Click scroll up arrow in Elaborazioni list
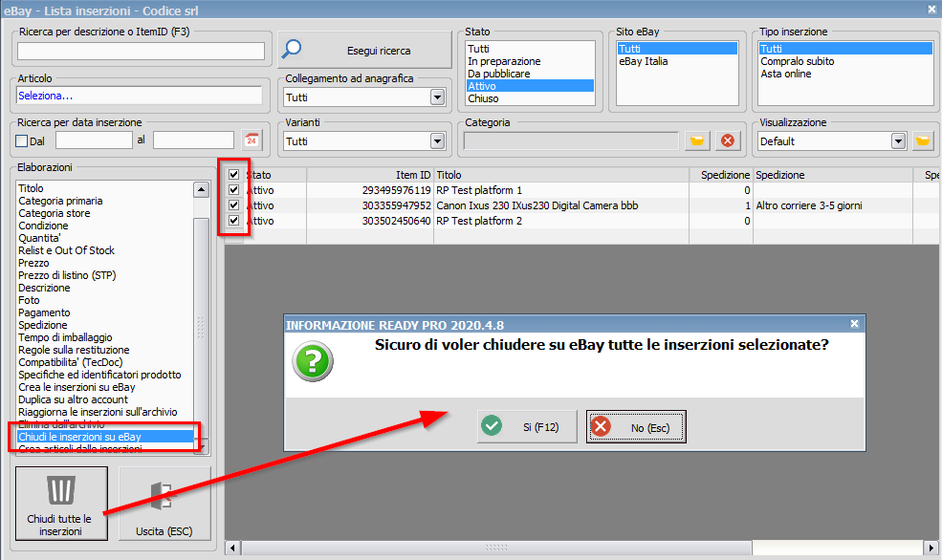 pyautogui.click(x=201, y=189)
